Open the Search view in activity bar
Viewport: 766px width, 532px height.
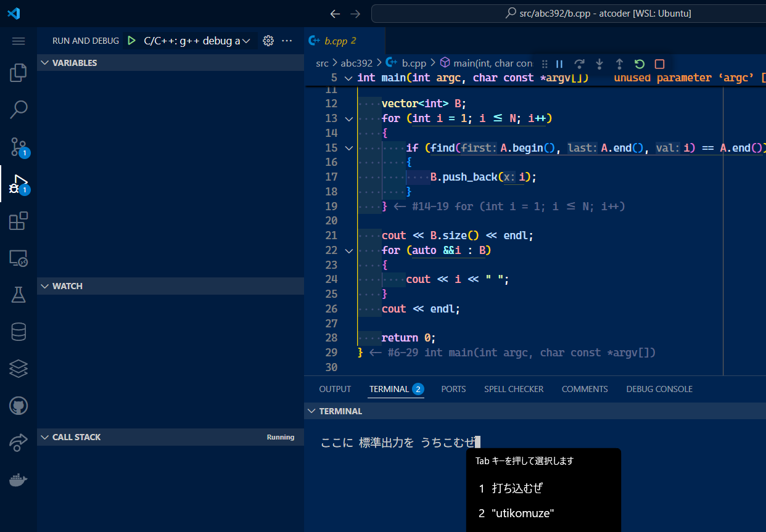coord(19,110)
